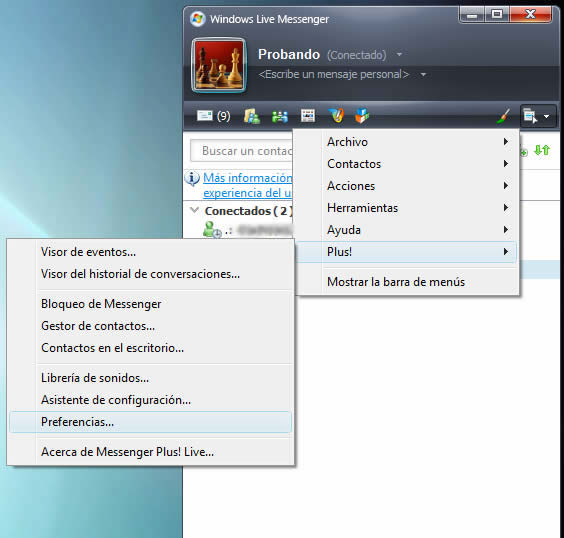Open Gestor de contactos...

tap(150, 326)
